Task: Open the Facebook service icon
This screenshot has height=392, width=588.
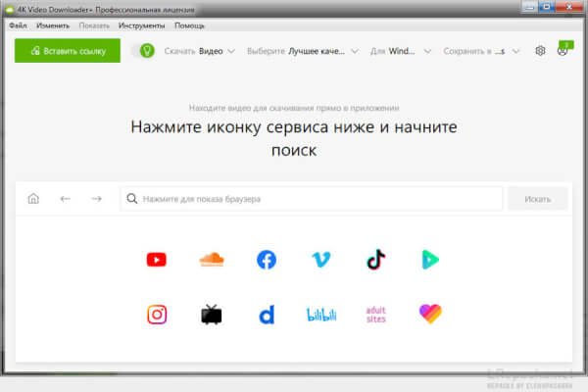Action: [267, 260]
